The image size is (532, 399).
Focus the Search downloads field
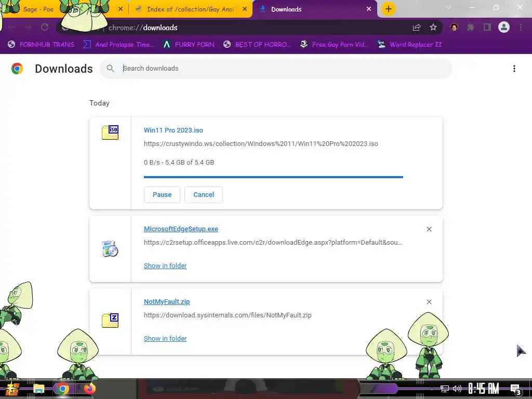point(276,69)
